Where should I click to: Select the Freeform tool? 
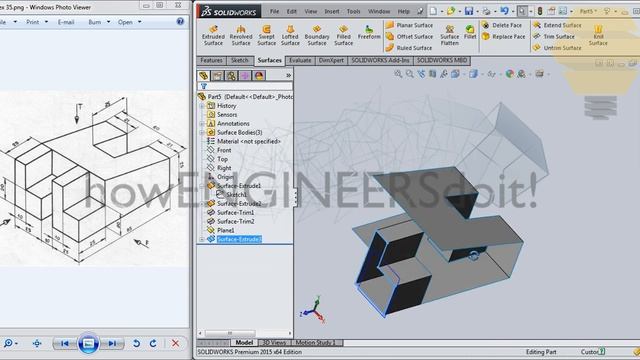pyautogui.click(x=369, y=32)
